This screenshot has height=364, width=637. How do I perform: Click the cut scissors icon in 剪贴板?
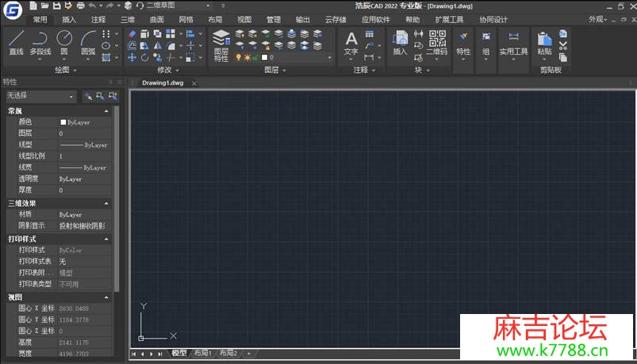562,45
